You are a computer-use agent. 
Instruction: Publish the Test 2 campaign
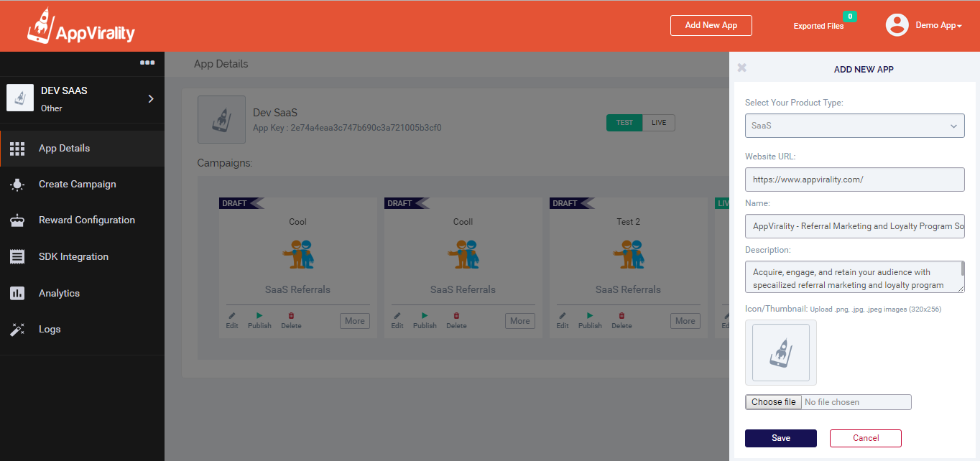[x=590, y=320]
